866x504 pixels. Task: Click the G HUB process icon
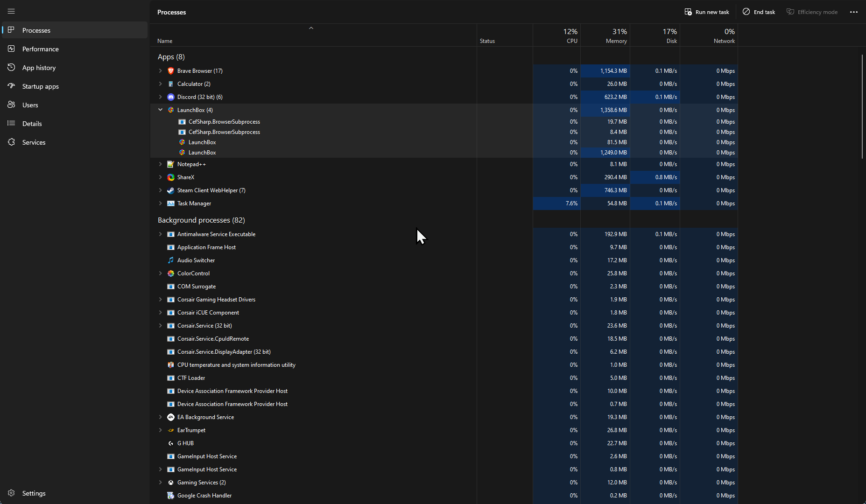tap(171, 443)
